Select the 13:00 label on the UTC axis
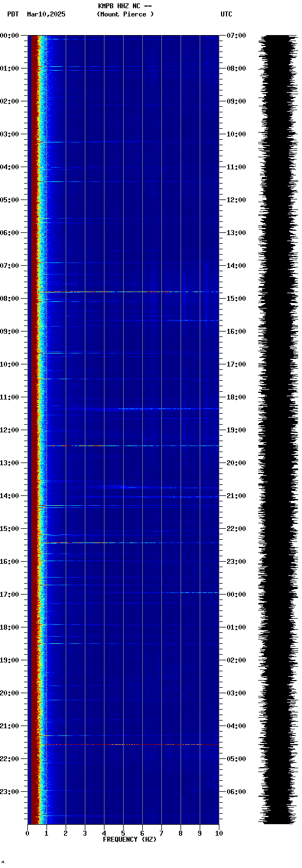 (236, 233)
